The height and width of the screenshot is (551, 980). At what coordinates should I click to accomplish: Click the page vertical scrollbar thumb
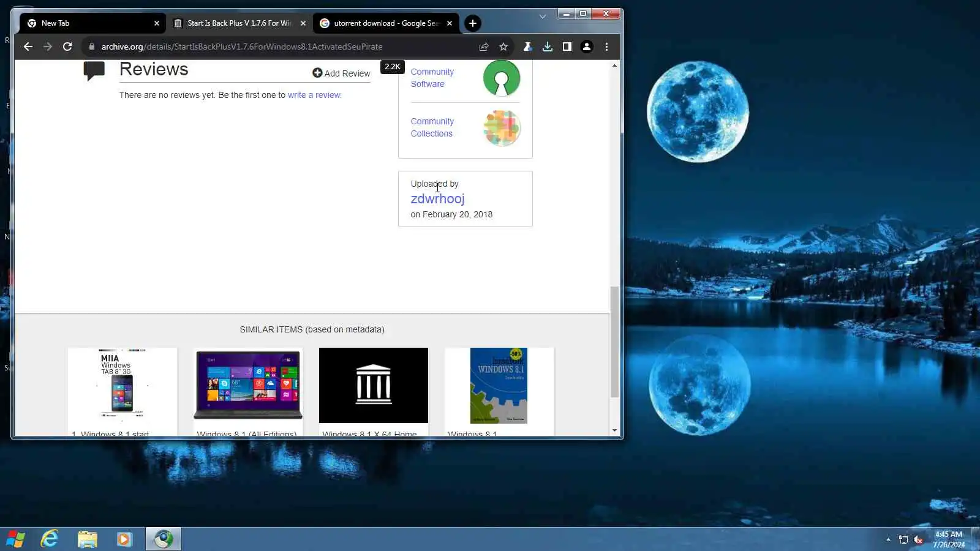pyautogui.click(x=614, y=342)
